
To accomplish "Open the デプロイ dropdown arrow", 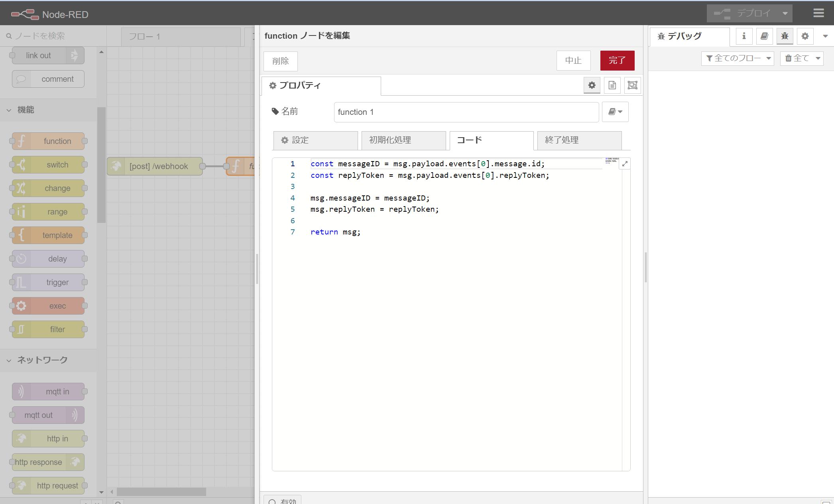I will [x=785, y=14].
